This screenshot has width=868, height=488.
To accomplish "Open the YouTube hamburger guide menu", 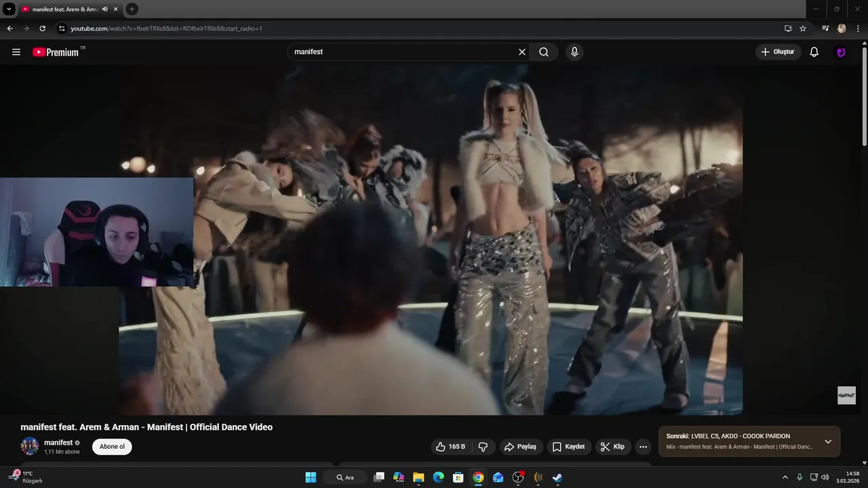I will (x=16, y=52).
